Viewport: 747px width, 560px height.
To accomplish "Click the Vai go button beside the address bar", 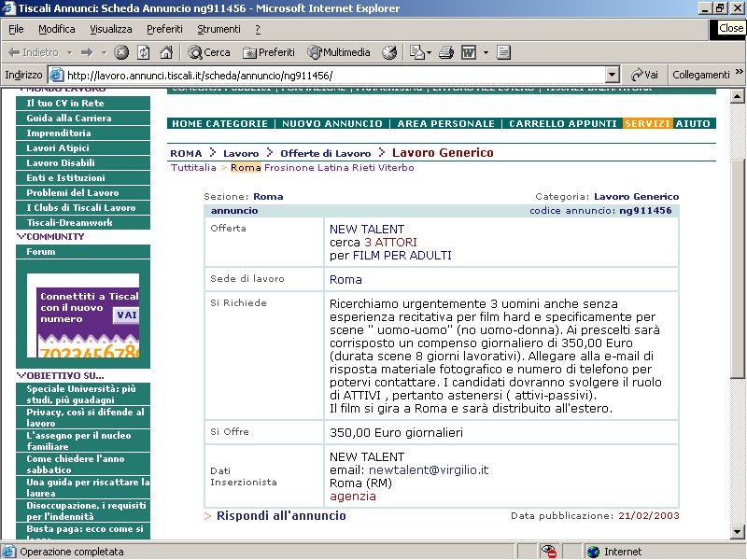I will [x=644, y=75].
